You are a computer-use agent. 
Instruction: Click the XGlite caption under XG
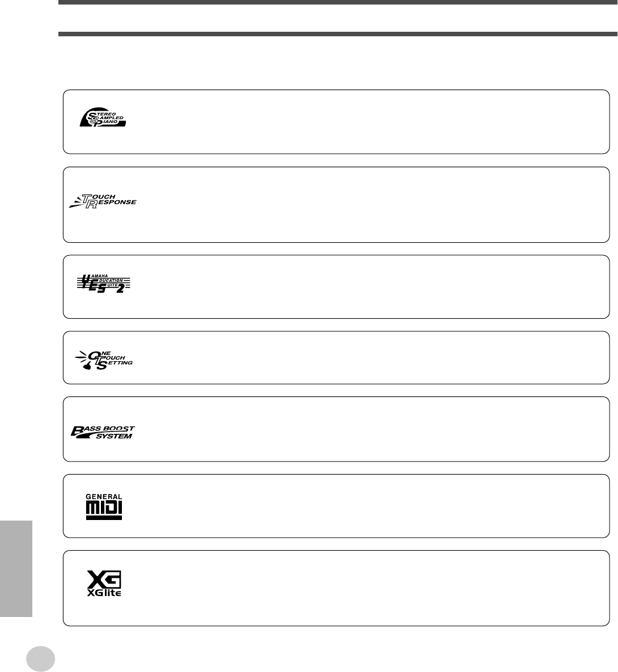click(x=104, y=593)
